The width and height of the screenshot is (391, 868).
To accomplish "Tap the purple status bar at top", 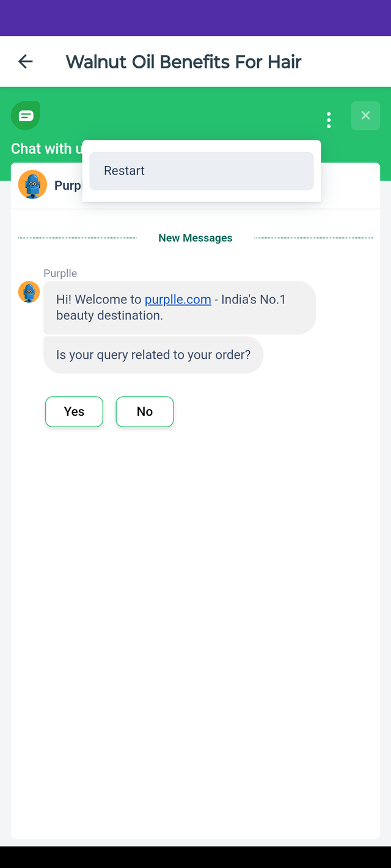I will point(195,18).
